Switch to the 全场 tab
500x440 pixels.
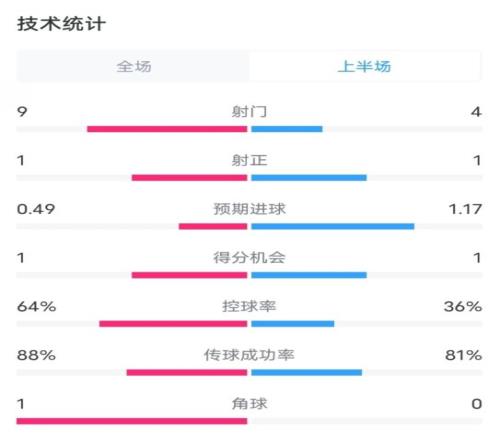click(133, 66)
